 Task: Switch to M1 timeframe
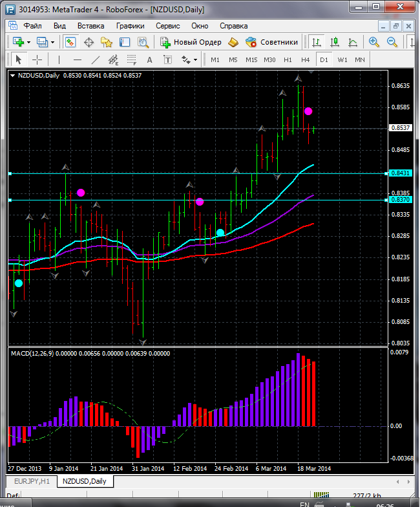(215, 59)
